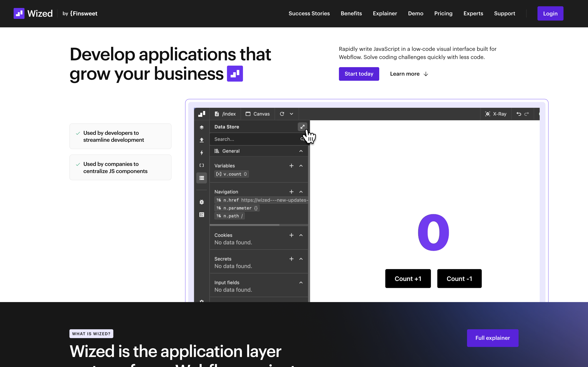Collapse the Variables section
Screen dimensions: 588x367
(x=301, y=166)
